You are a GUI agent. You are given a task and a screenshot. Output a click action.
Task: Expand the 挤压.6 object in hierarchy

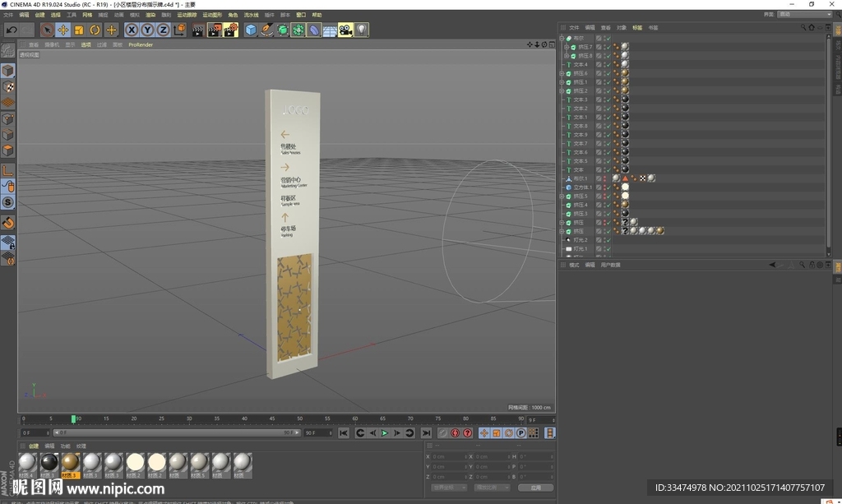[x=562, y=73]
